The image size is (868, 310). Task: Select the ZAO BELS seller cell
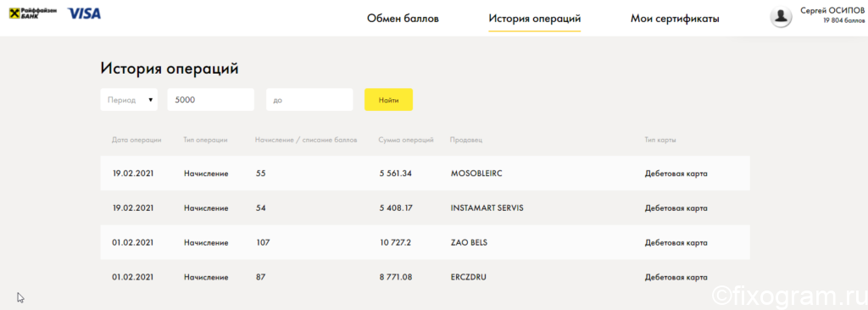click(470, 242)
